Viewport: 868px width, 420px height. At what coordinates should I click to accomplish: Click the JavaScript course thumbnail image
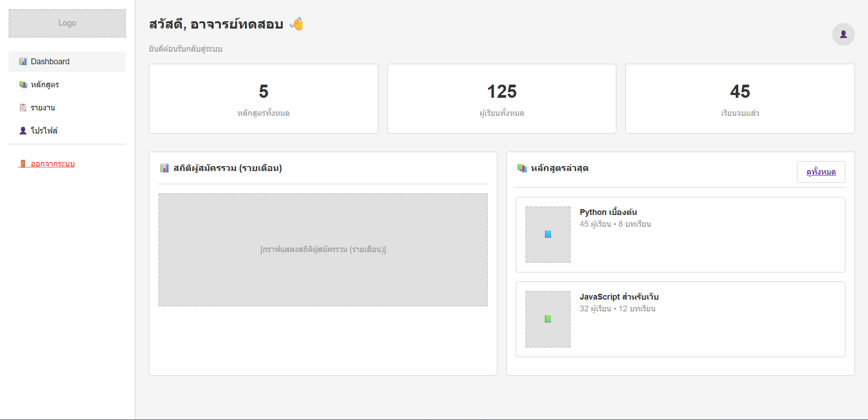[x=548, y=319]
